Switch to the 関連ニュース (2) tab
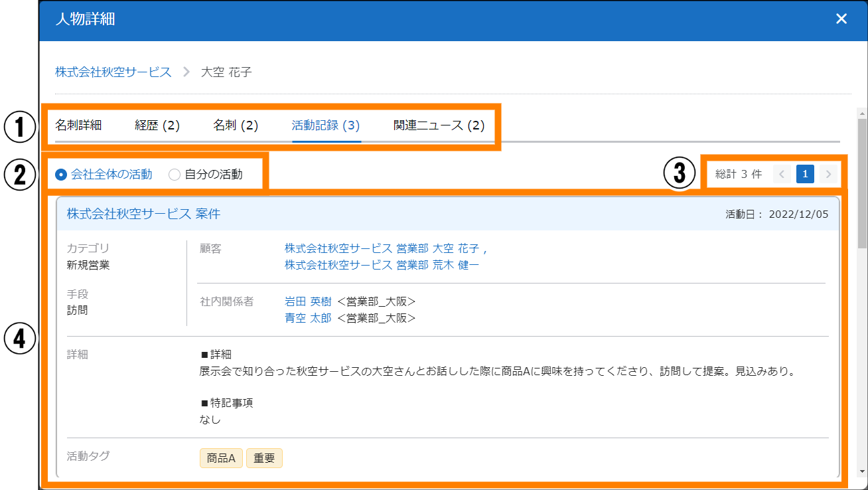This screenshot has height=490, width=868. tap(439, 125)
